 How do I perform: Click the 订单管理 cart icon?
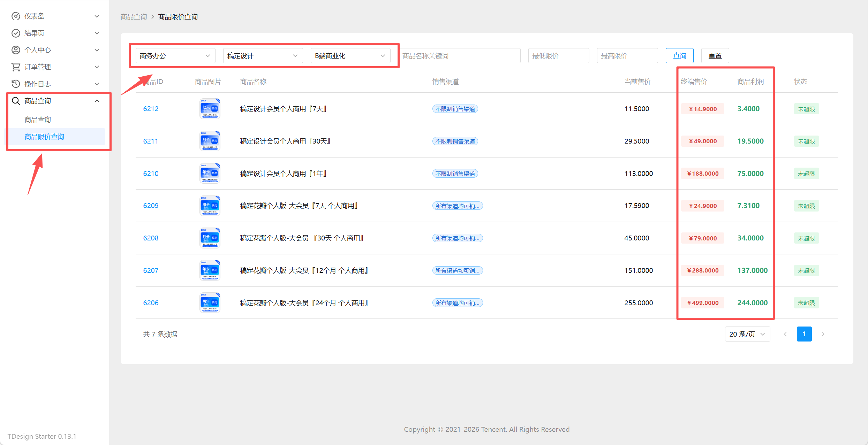(x=16, y=67)
